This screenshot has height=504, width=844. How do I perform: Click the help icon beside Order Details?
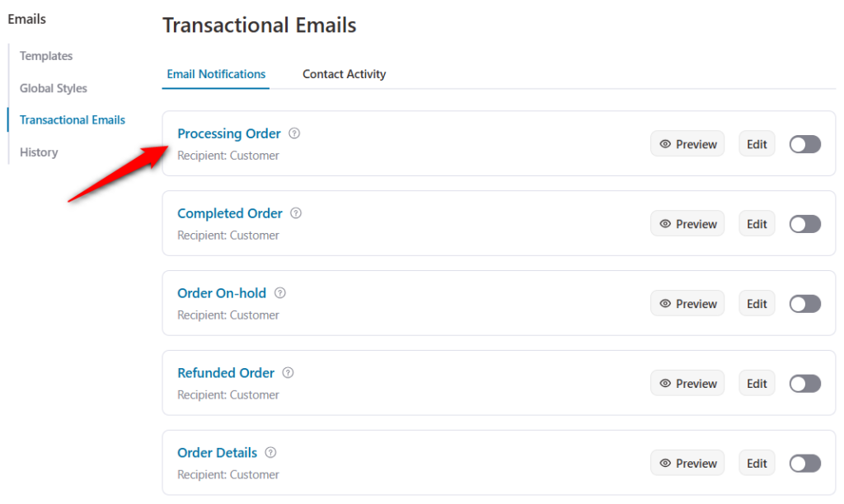click(x=270, y=452)
